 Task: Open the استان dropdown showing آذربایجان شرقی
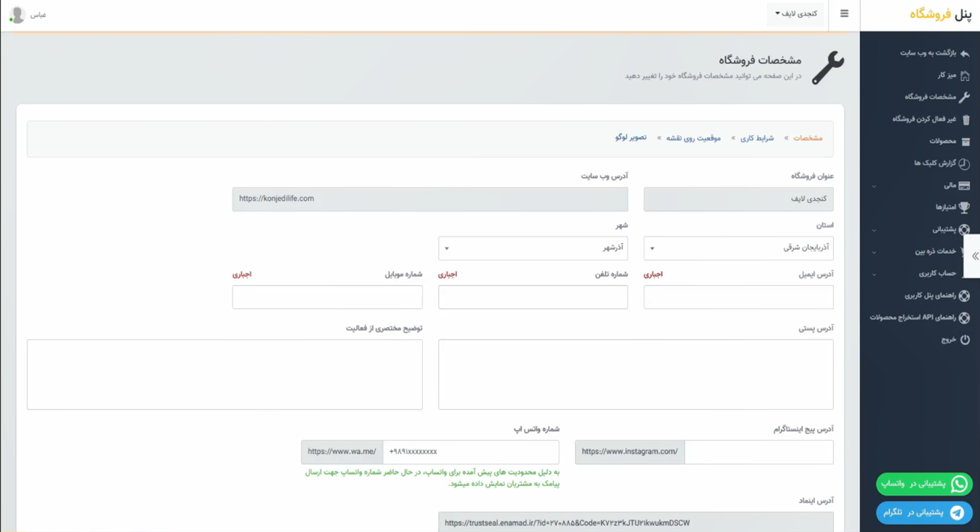pos(738,249)
